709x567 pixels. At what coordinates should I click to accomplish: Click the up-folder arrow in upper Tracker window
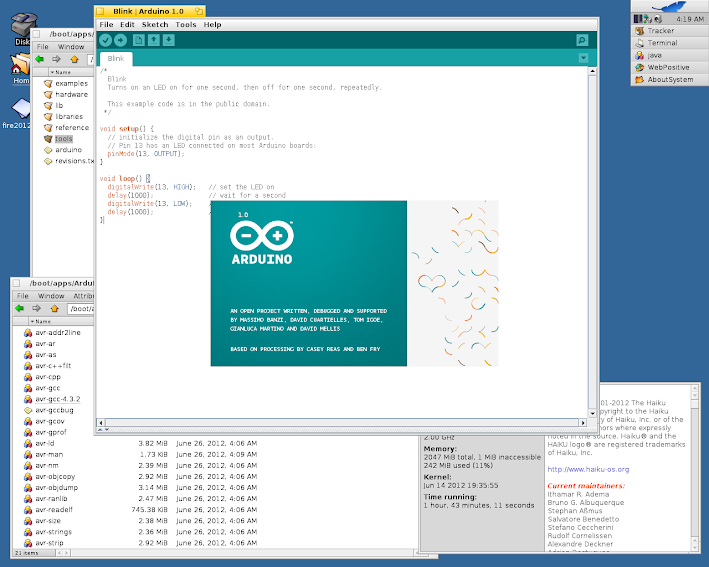[x=75, y=59]
